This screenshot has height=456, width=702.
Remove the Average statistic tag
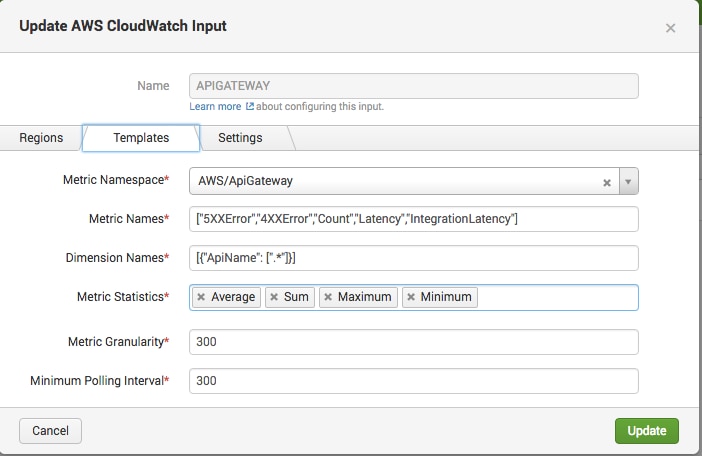point(201,298)
